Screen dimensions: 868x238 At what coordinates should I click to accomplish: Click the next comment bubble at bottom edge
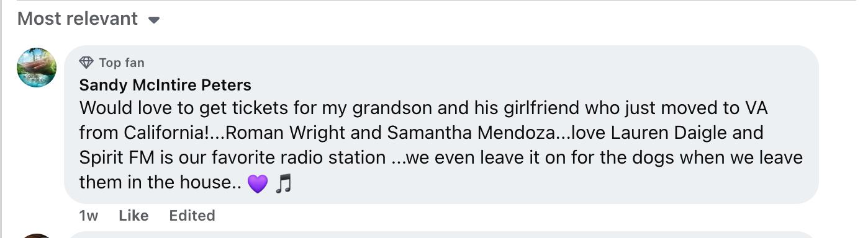click(441, 235)
